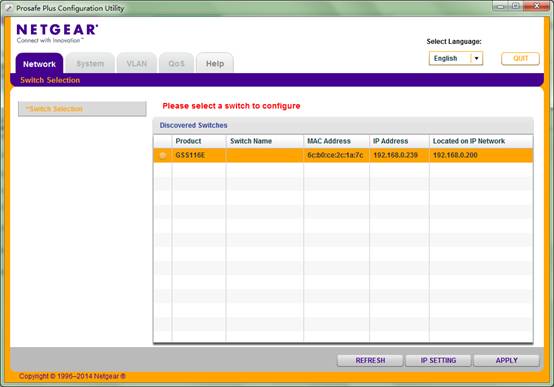Select the radio button for GSS116E
554x387 pixels.
pos(163,156)
